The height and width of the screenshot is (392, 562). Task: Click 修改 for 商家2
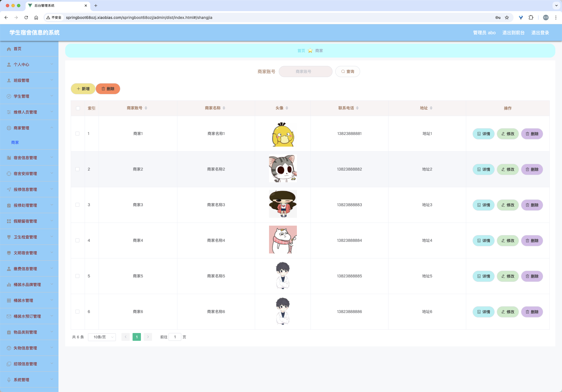coord(508,170)
